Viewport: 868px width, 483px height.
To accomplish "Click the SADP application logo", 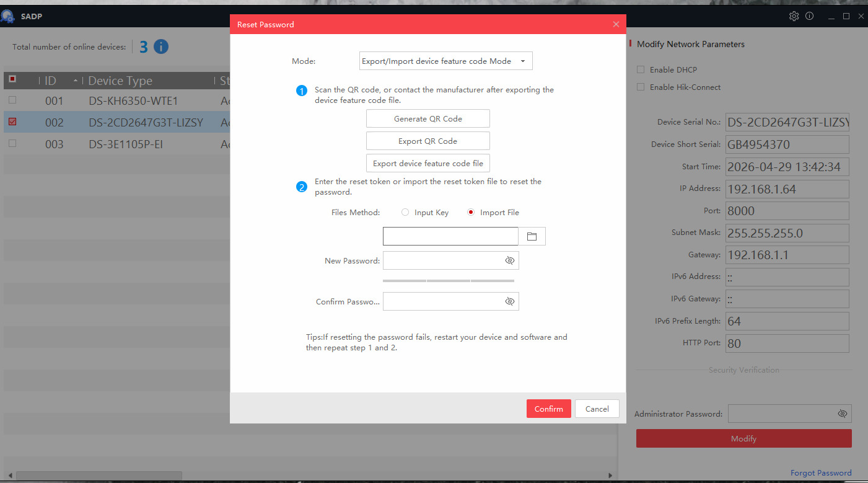I will coord(8,17).
